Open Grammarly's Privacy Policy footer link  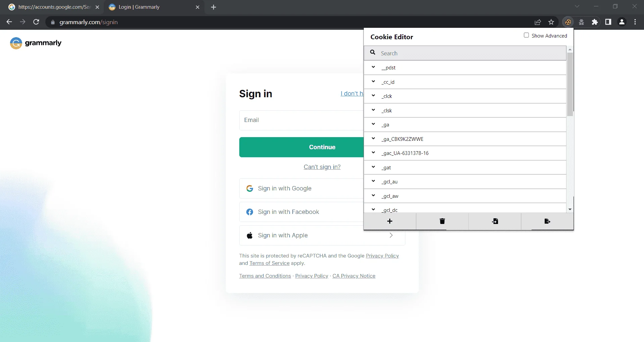[x=312, y=276]
